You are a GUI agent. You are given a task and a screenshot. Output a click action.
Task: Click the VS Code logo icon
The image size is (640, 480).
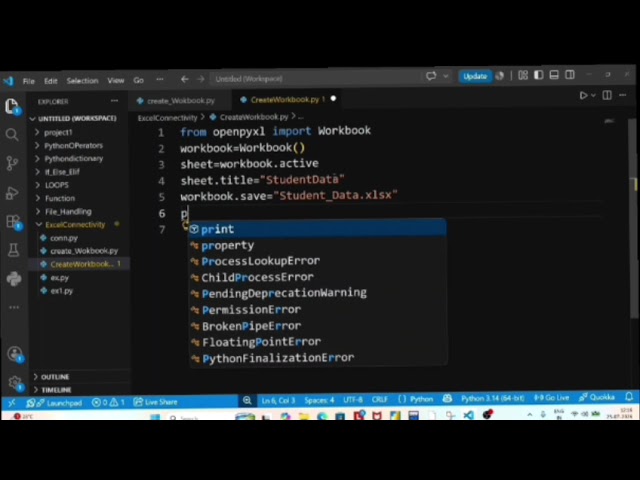[9, 81]
